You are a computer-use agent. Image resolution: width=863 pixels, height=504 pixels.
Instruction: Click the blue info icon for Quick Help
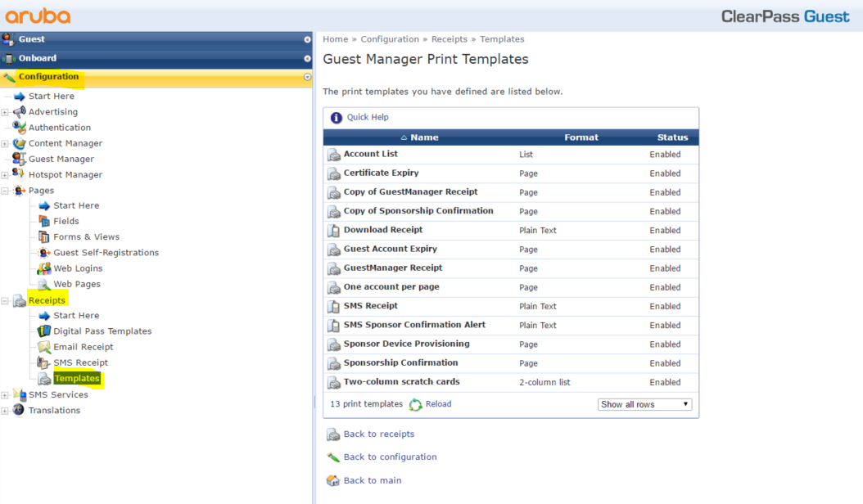click(337, 118)
